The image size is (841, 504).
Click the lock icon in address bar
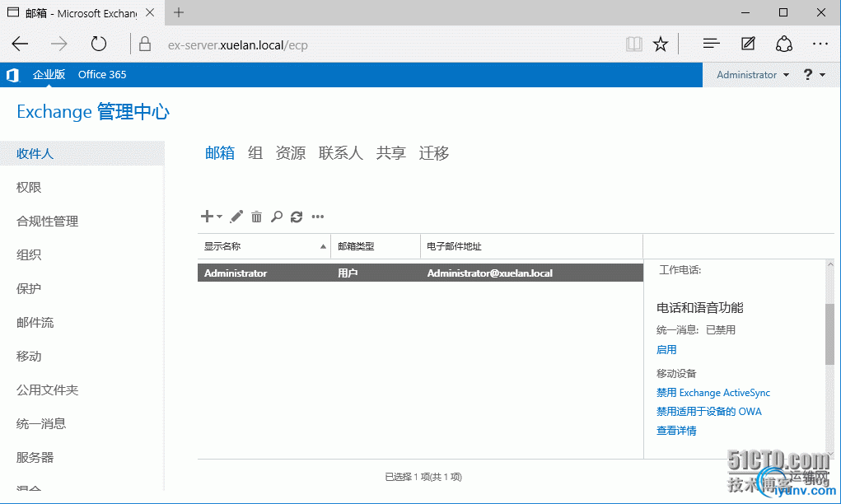pos(145,44)
